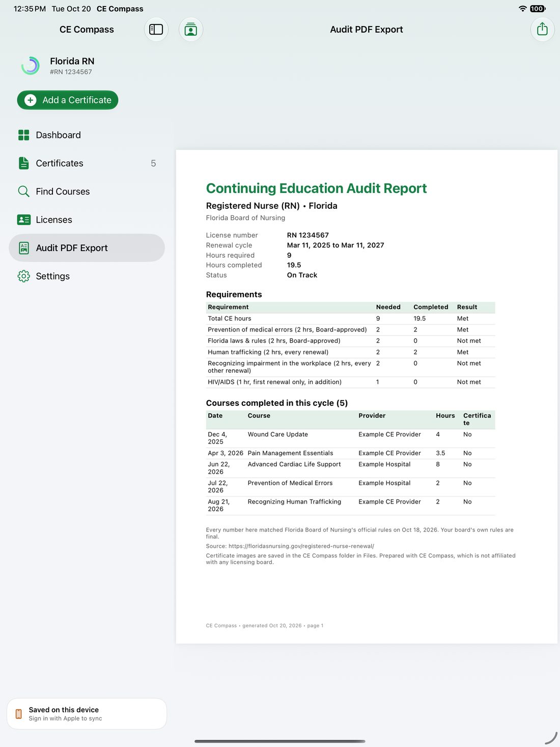Click the Florida RN progress ring
This screenshot has width=560, height=747.
point(31,66)
